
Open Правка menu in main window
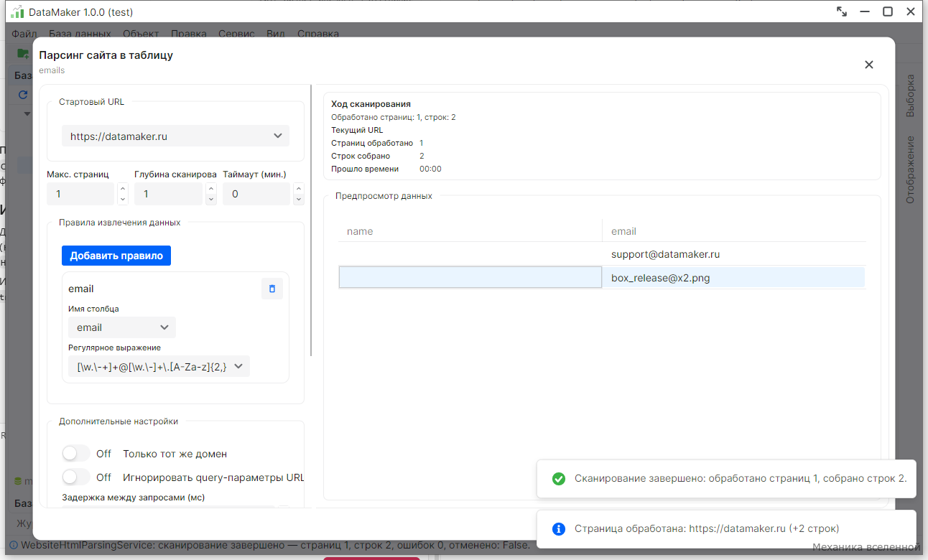(x=188, y=34)
